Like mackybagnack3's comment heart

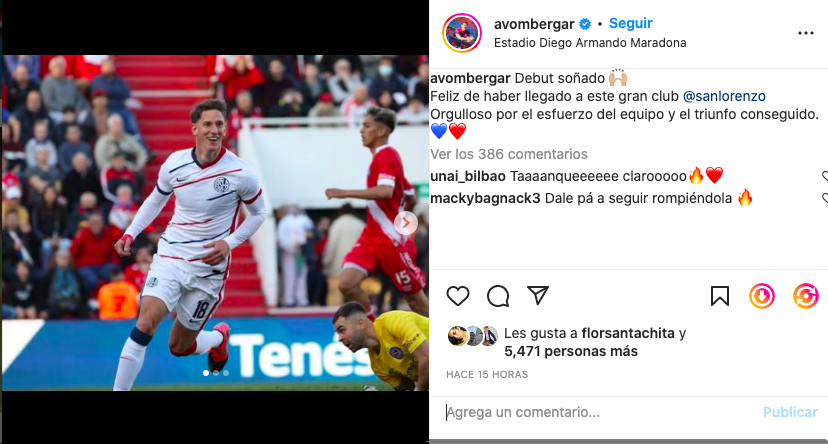825,199
